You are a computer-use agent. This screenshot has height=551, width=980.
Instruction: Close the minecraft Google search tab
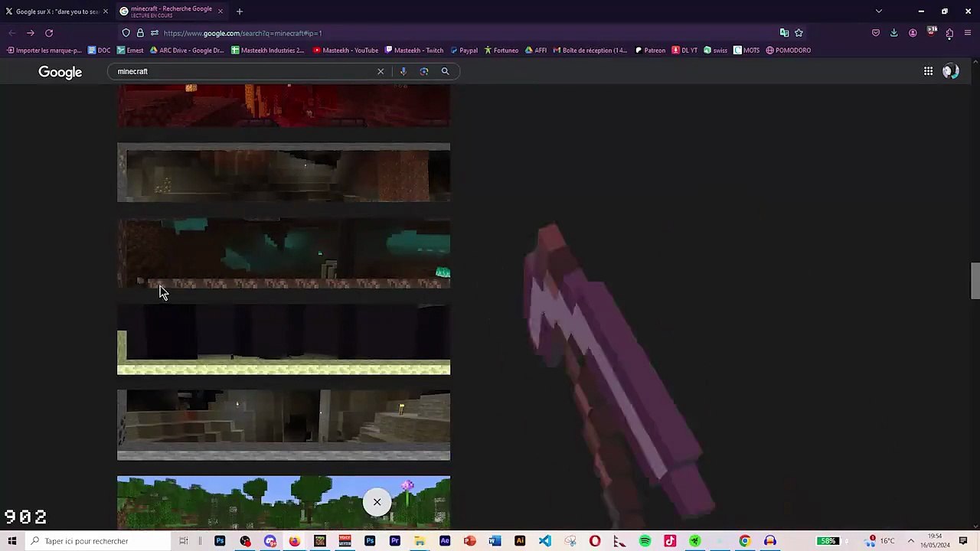tap(220, 11)
